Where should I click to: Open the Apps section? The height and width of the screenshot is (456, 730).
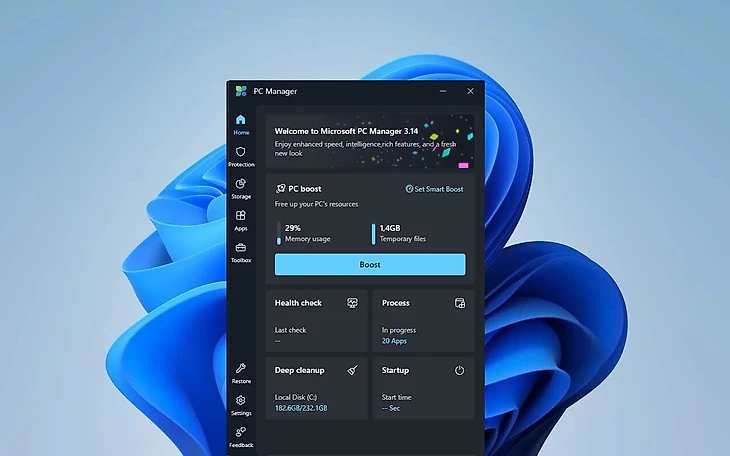(240, 220)
